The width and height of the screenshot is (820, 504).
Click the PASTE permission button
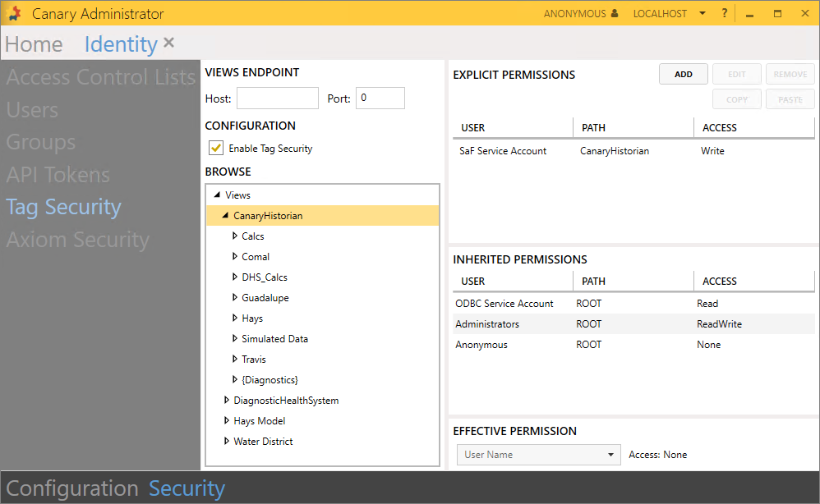pos(790,99)
